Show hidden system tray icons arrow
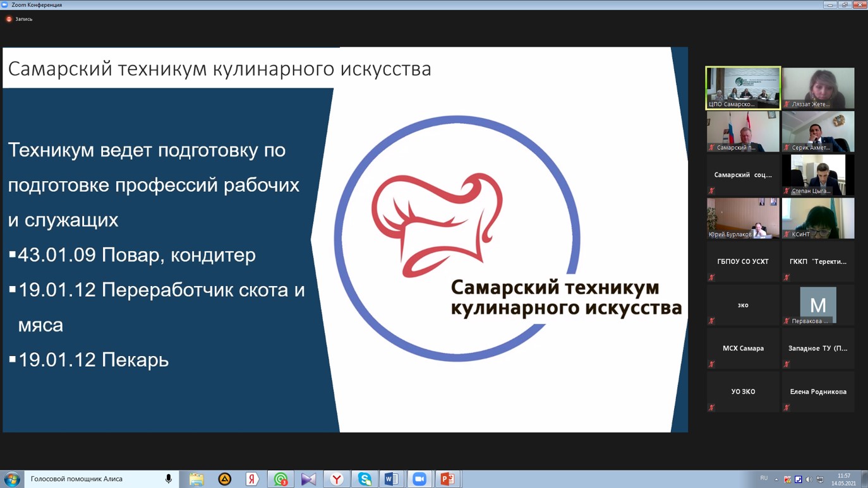Image resolution: width=868 pixels, height=488 pixels. click(x=776, y=479)
